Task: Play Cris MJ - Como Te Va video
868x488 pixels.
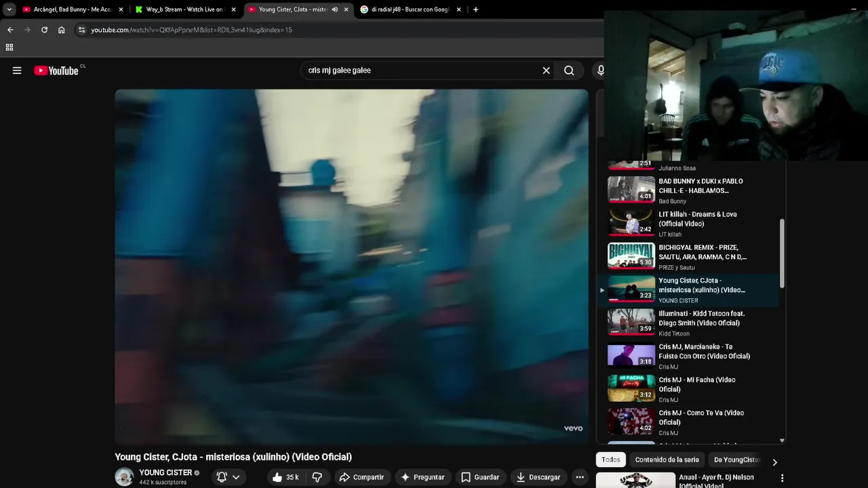Action: pyautogui.click(x=689, y=422)
